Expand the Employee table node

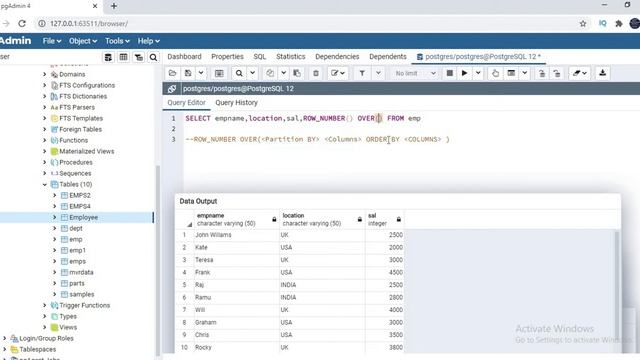(54, 218)
